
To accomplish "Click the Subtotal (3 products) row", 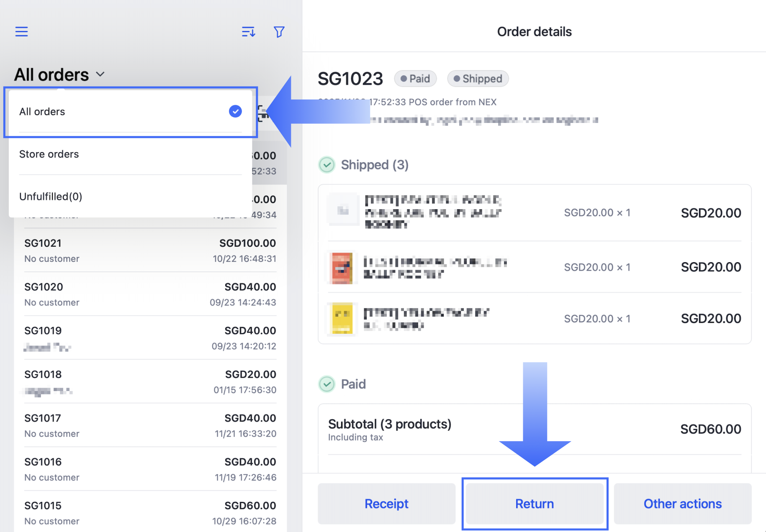I will pos(535,429).
